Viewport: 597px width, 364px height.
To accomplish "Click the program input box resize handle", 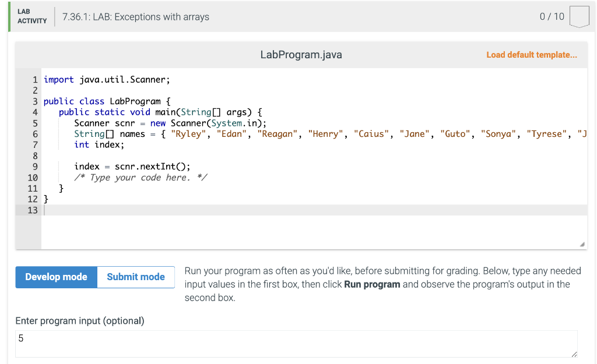I will tap(574, 354).
